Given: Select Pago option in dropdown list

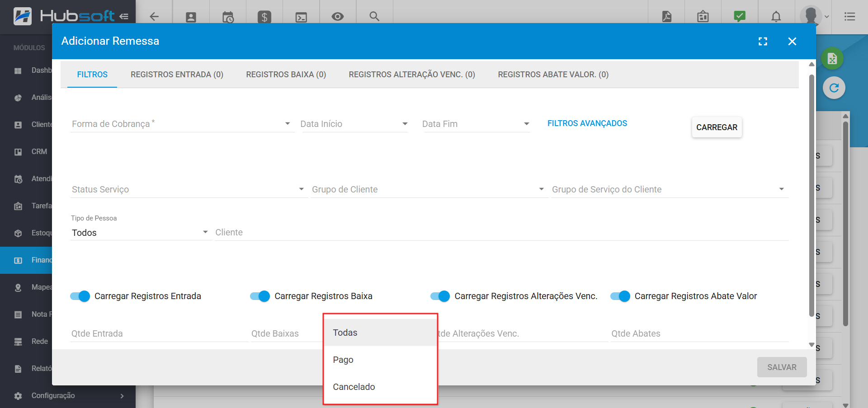Looking at the screenshot, I should coord(343,360).
